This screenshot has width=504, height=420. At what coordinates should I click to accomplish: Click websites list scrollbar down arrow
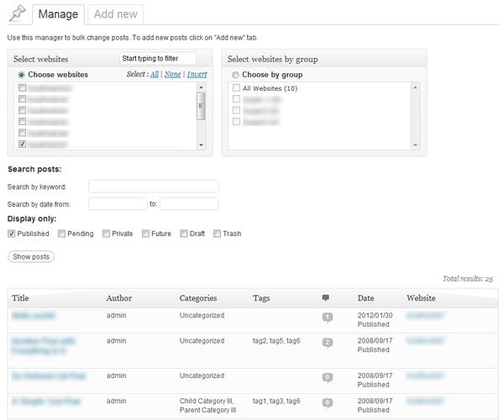tap(201, 145)
